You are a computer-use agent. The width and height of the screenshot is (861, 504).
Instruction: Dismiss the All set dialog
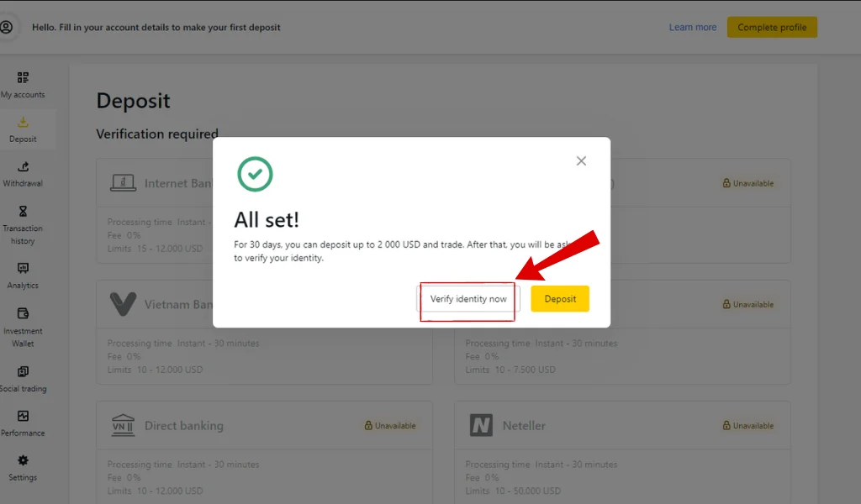(x=581, y=160)
